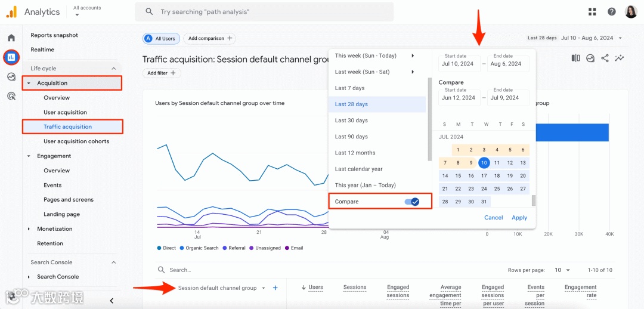The width and height of the screenshot is (644, 309).
Task: Open the sparkline Insights trend icon
Action: pos(619,58)
